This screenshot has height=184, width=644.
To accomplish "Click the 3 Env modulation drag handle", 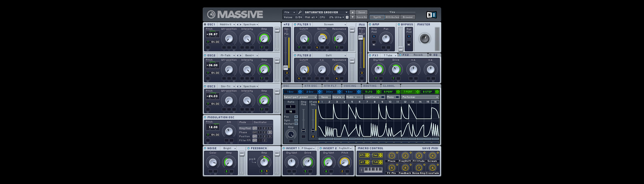I will click(339, 92).
